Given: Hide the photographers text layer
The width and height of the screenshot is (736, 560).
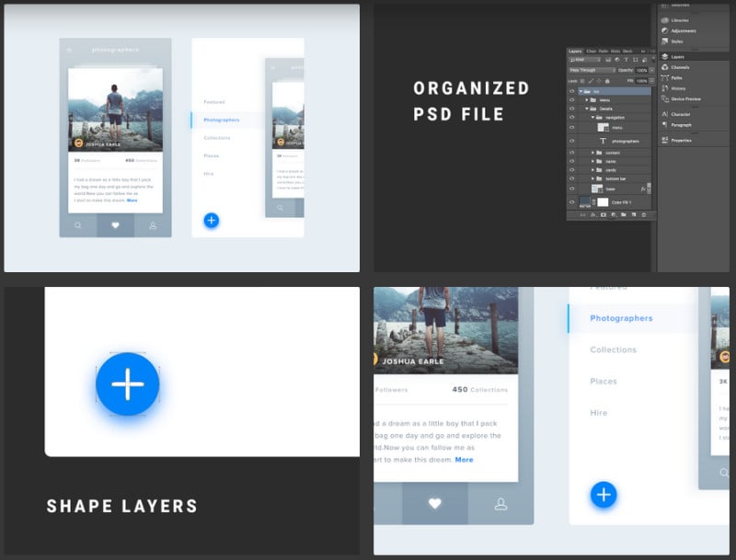Looking at the screenshot, I should pyautogui.click(x=571, y=141).
